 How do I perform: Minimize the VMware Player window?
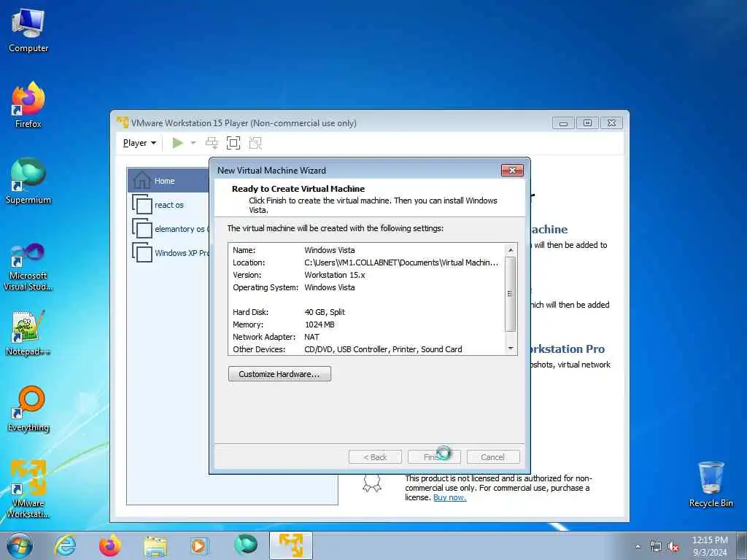click(563, 122)
